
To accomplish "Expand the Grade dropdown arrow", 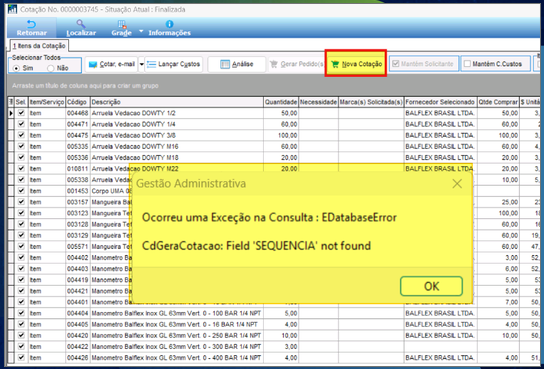I will pos(141,31).
